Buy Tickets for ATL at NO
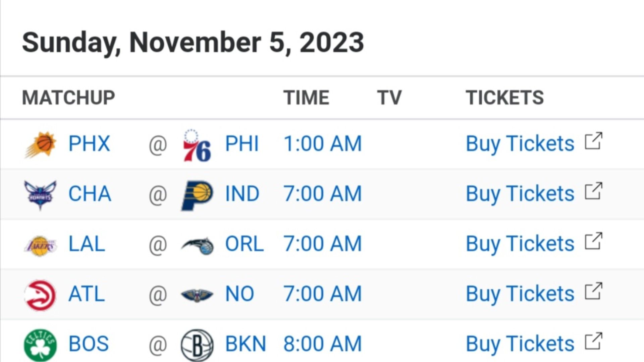Screen dimensions: 644x362 (520, 294)
